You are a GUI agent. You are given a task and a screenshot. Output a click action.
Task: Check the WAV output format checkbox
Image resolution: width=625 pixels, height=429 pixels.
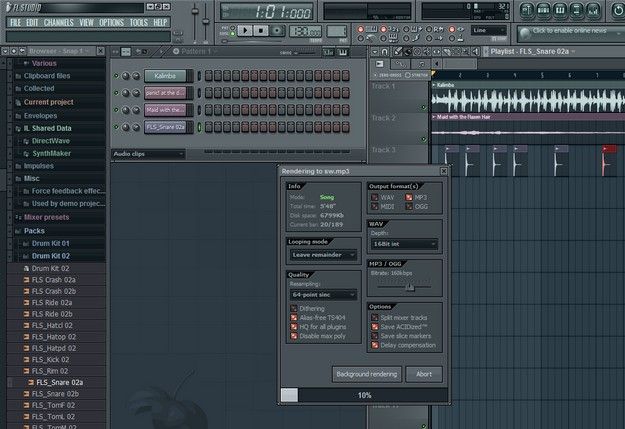(x=375, y=197)
